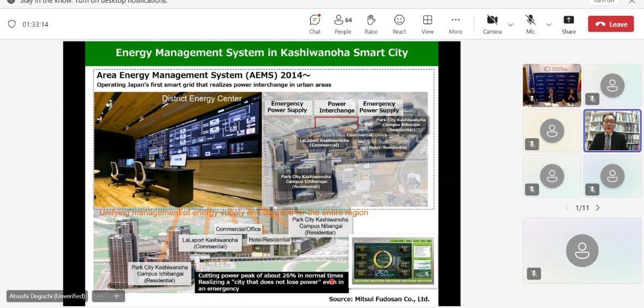The image size is (644, 308).
Task: Turn on desktop notifications
Action: [604, 2]
